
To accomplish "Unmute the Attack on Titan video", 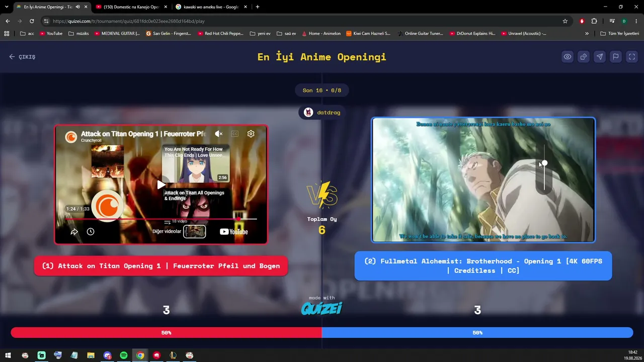I will click(218, 134).
